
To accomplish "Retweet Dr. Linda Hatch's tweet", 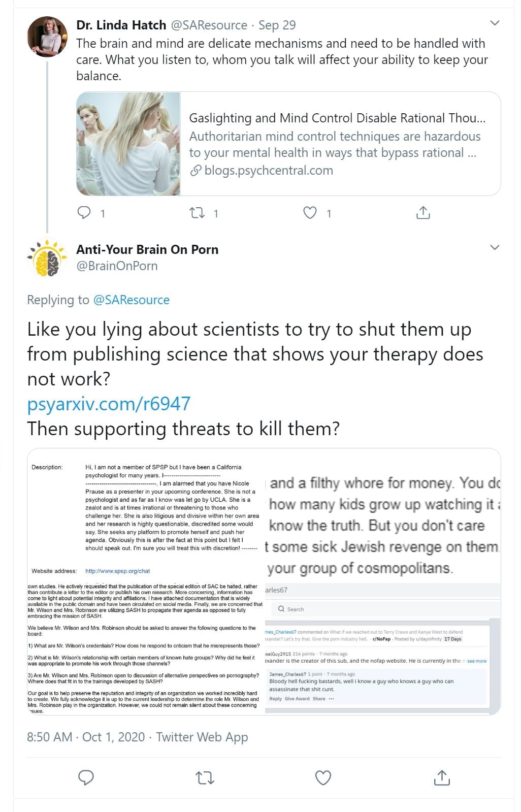I will coord(197,213).
